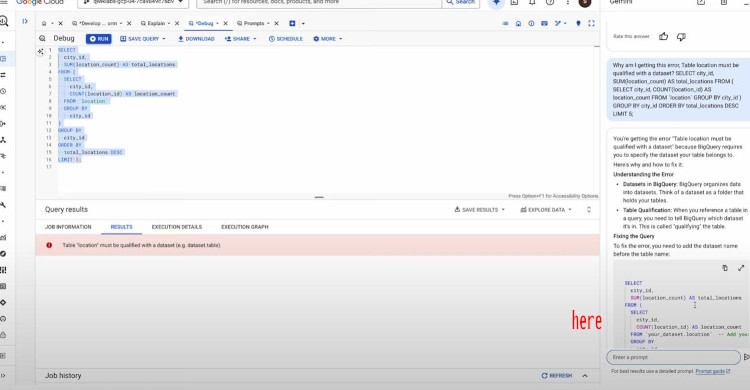The width and height of the screenshot is (750, 390).
Task: Open the Prompt guide link
Action: pyautogui.click(x=713, y=371)
